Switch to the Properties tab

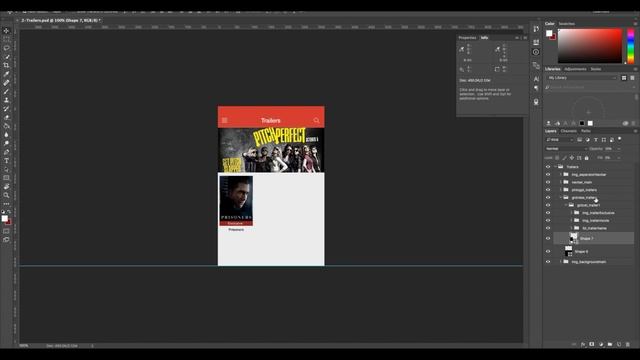[x=467, y=38]
